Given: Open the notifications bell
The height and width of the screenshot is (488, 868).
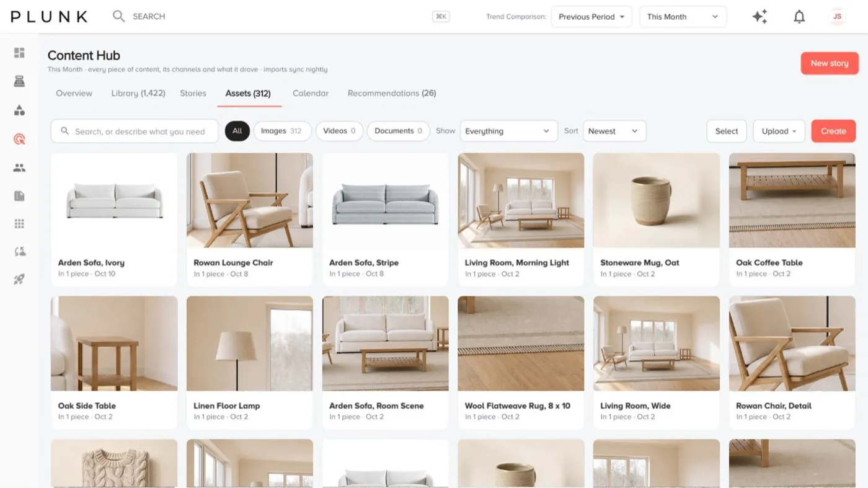Looking at the screenshot, I should click(799, 17).
